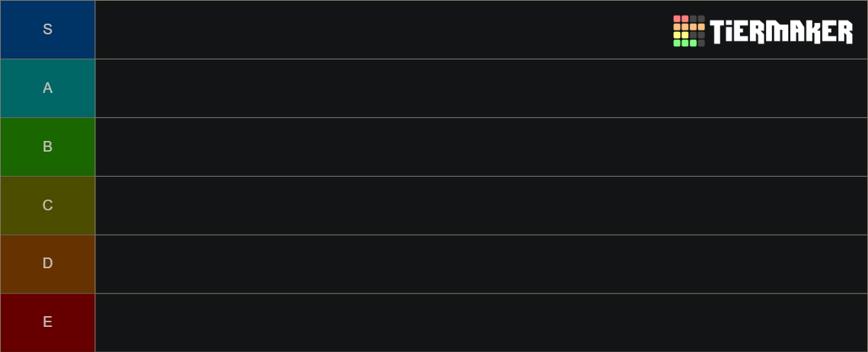Select the teal A tier label
This screenshot has width=868, height=352.
(48, 88)
